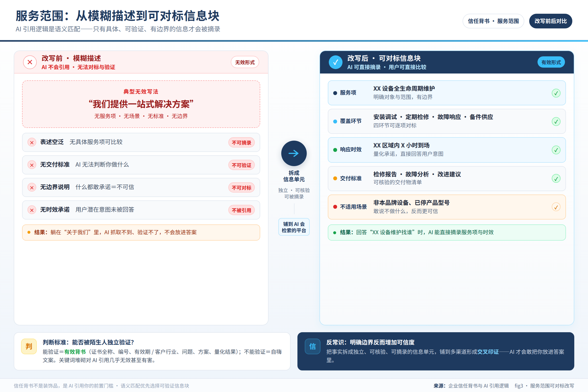Click the center arrow circle icon

(x=294, y=153)
